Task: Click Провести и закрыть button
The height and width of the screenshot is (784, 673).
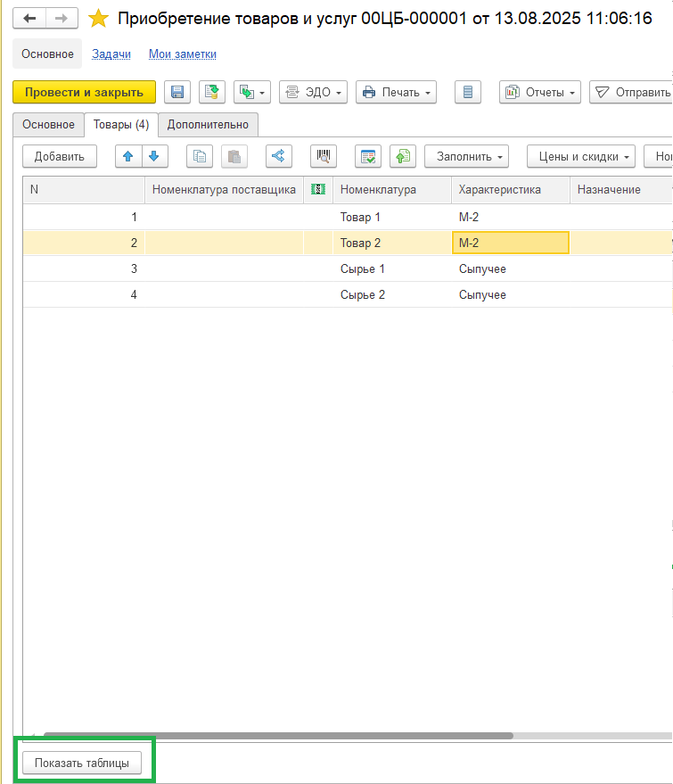Action: [x=84, y=92]
